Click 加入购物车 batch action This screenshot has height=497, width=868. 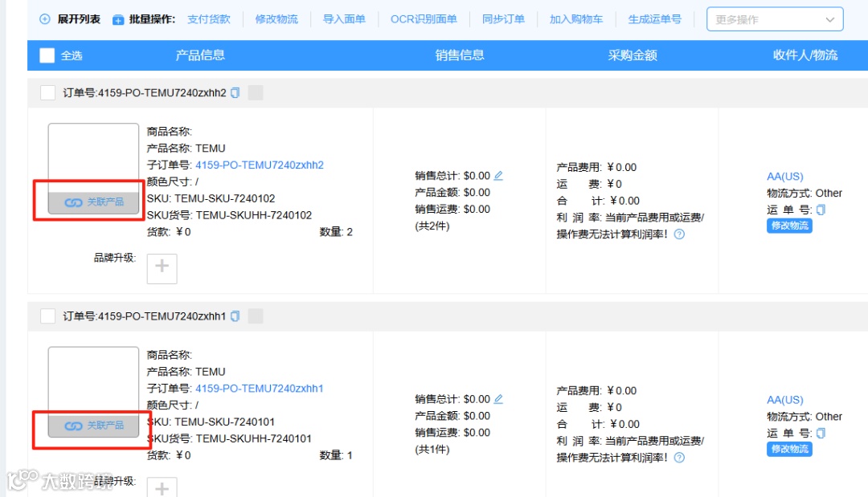coord(575,19)
